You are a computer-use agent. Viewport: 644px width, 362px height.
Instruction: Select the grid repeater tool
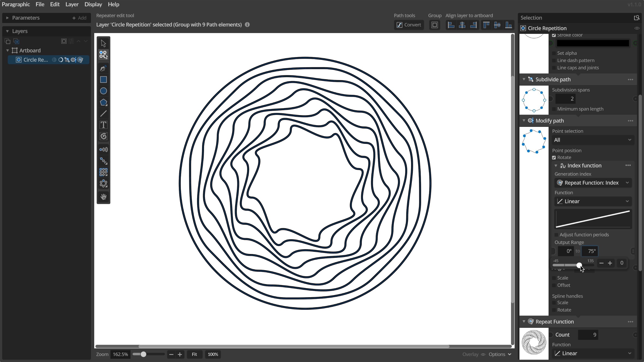coord(103,172)
